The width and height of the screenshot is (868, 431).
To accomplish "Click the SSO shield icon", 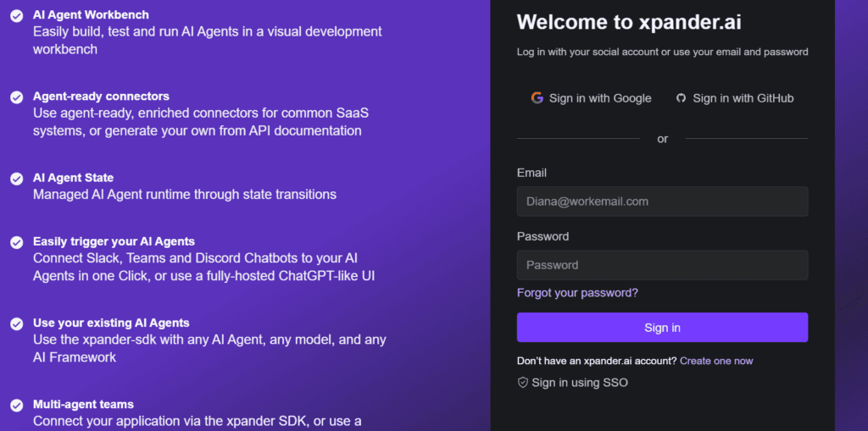I will click(x=523, y=383).
